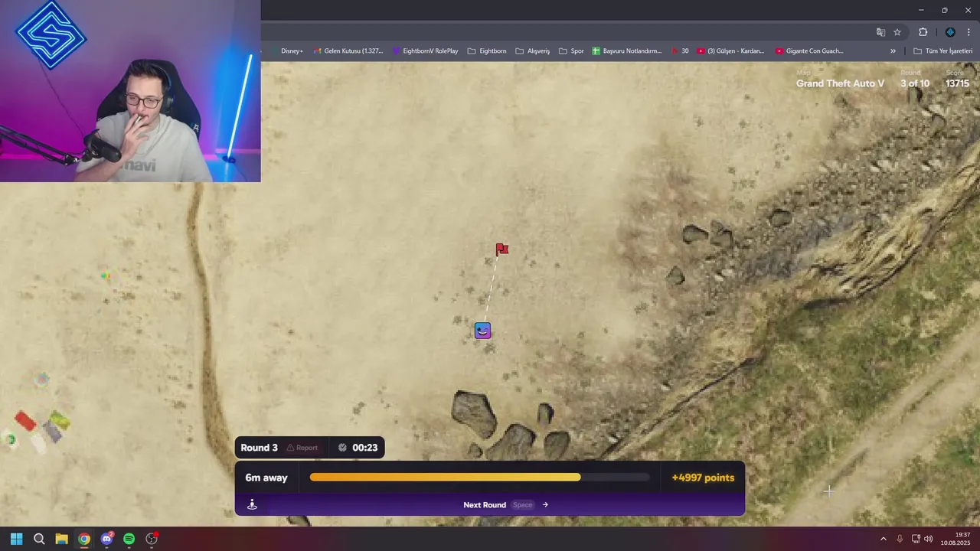Open the Tüm Yer İşaretleri folder
The width and height of the screenshot is (980, 551).
tap(942, 51)
